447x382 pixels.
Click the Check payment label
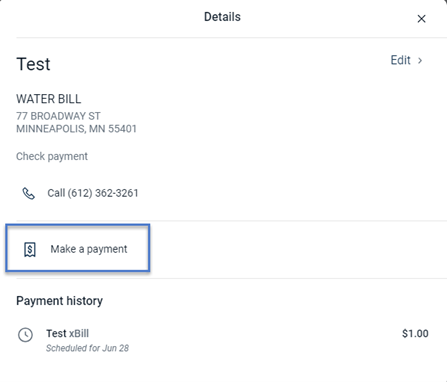click(x=52, y=156)
